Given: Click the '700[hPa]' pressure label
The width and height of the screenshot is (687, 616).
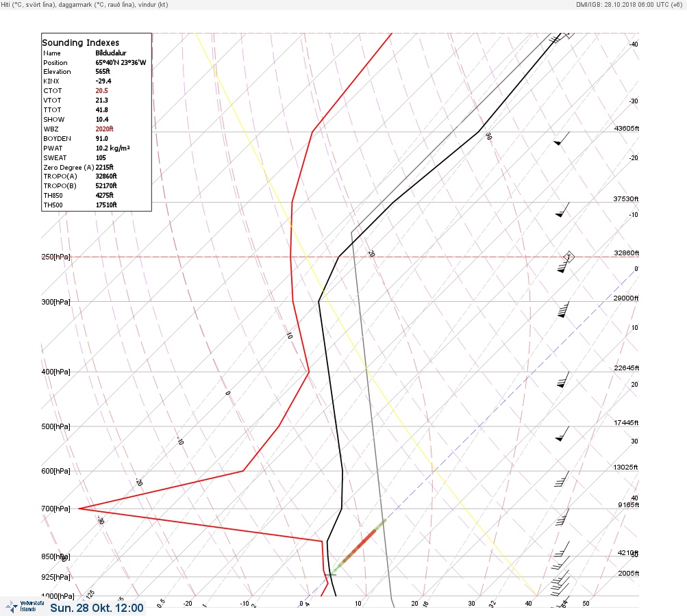Looking at the screenshot, I should (x=55, y=509).
